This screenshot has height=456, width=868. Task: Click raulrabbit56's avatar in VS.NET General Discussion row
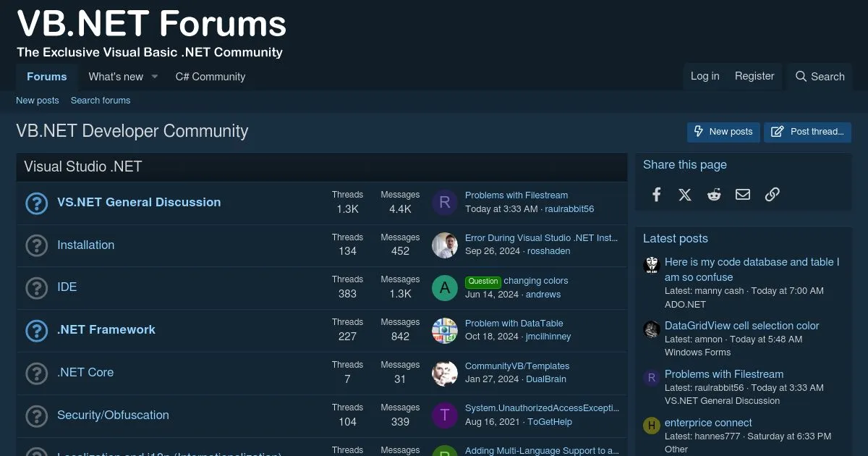[445, 203]
